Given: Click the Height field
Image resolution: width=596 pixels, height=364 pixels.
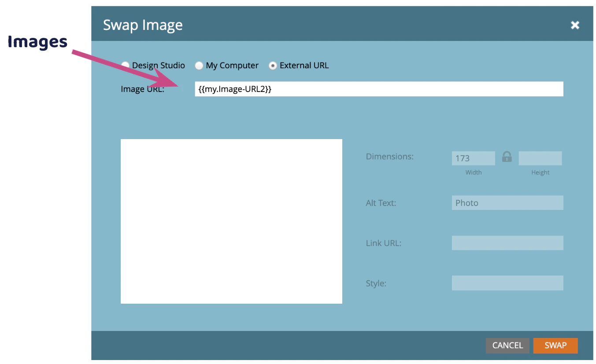Looking at the screenshot, I should (x=540, y=158).
